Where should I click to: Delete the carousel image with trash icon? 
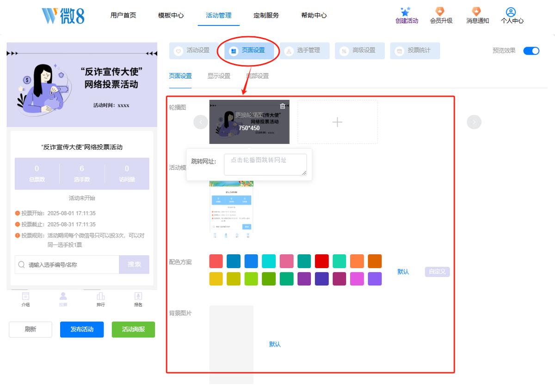tap(283, 106)
